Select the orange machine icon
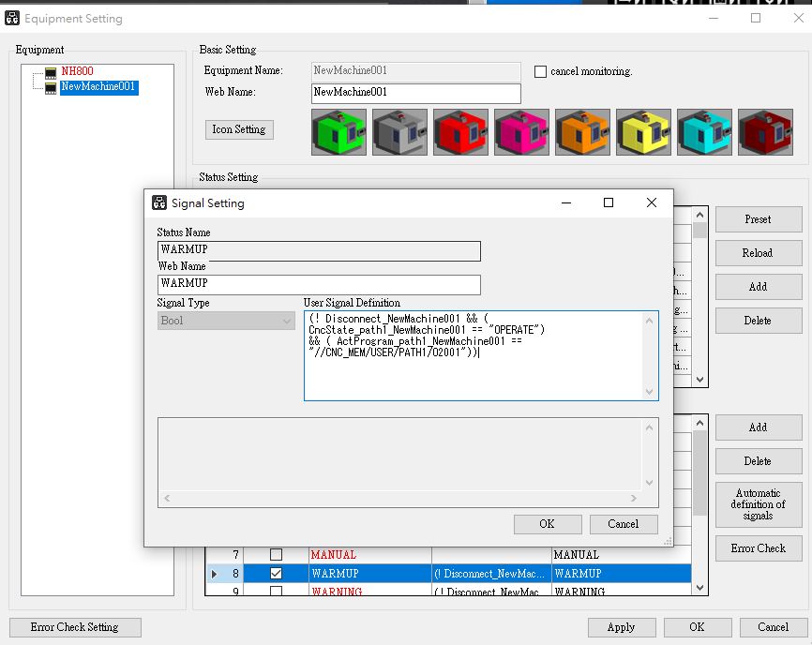 point(582,132)
